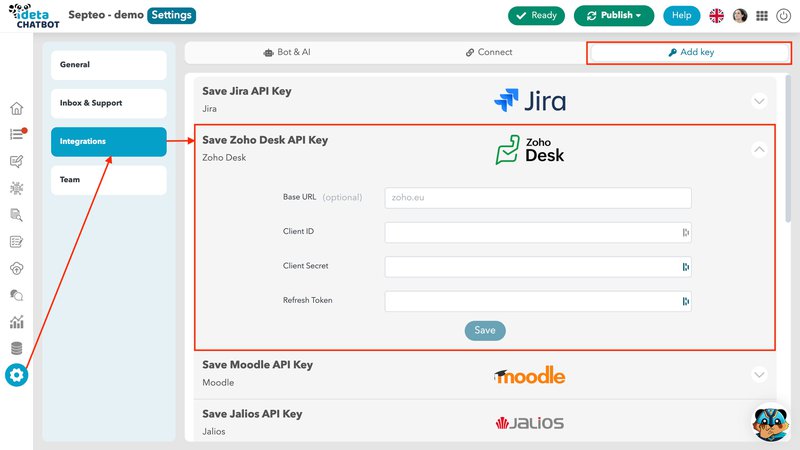
Task: Click the Settings badge in header
Action: click(x=171, y=15)
